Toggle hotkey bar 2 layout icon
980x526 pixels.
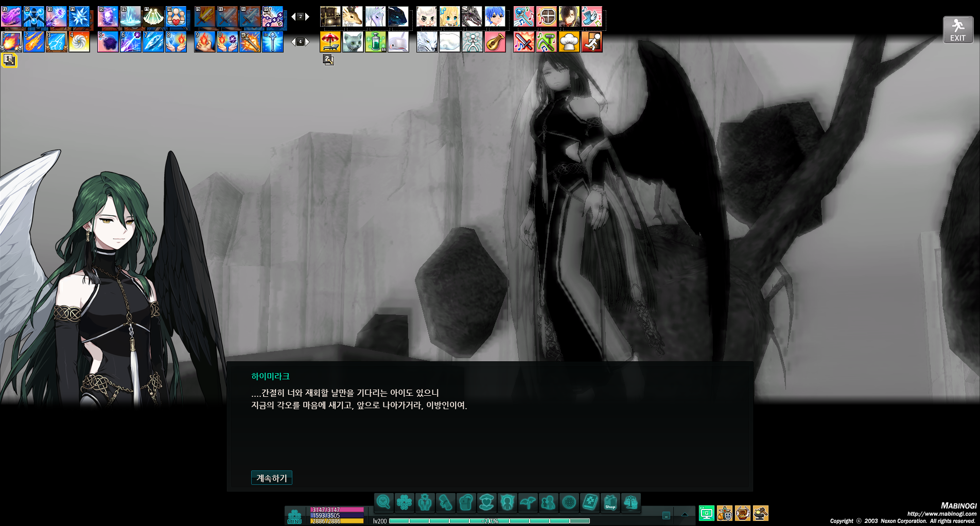328,60
